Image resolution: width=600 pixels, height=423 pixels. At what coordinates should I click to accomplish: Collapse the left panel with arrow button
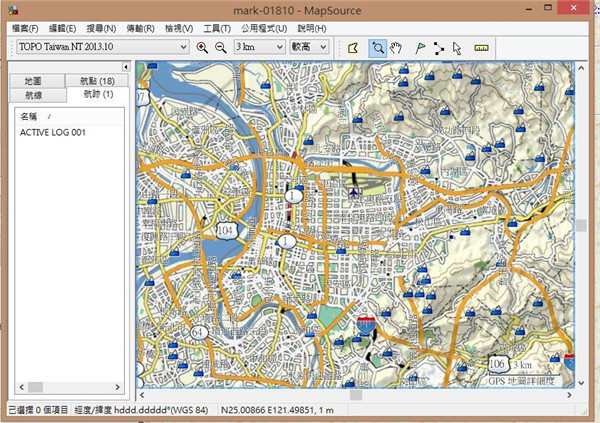click(126, 67)
